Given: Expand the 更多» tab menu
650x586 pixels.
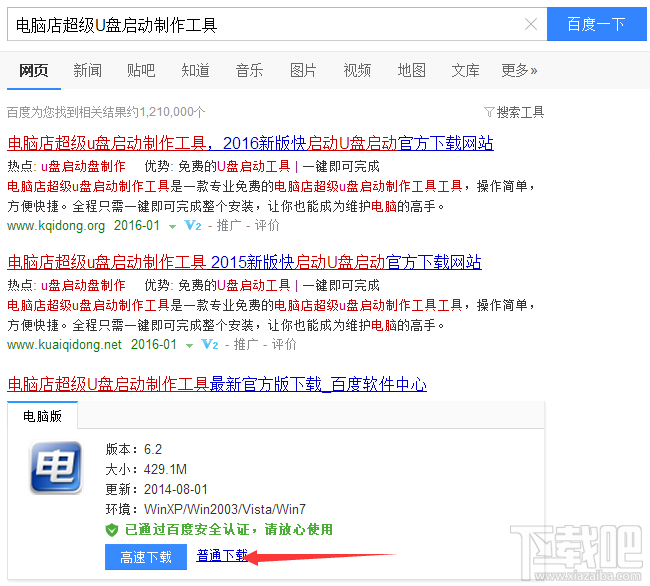Looking at the screenshot, I should tap(519, 70).
